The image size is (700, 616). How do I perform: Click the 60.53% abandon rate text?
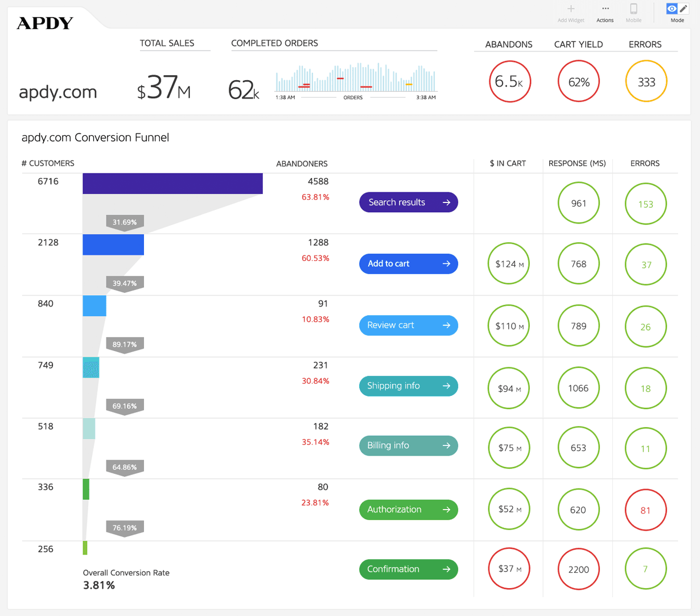click(315, 258)
